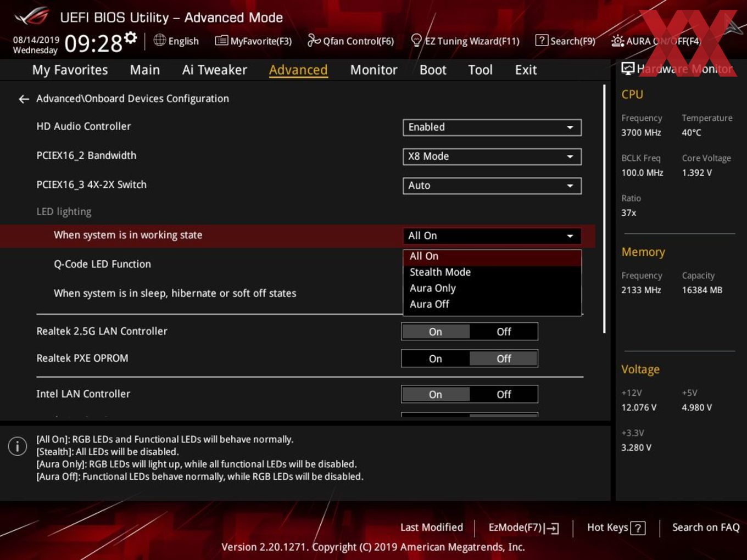747x560 pixels.
Task: Click the 09:28 clock display
Action: pos(93,43)
